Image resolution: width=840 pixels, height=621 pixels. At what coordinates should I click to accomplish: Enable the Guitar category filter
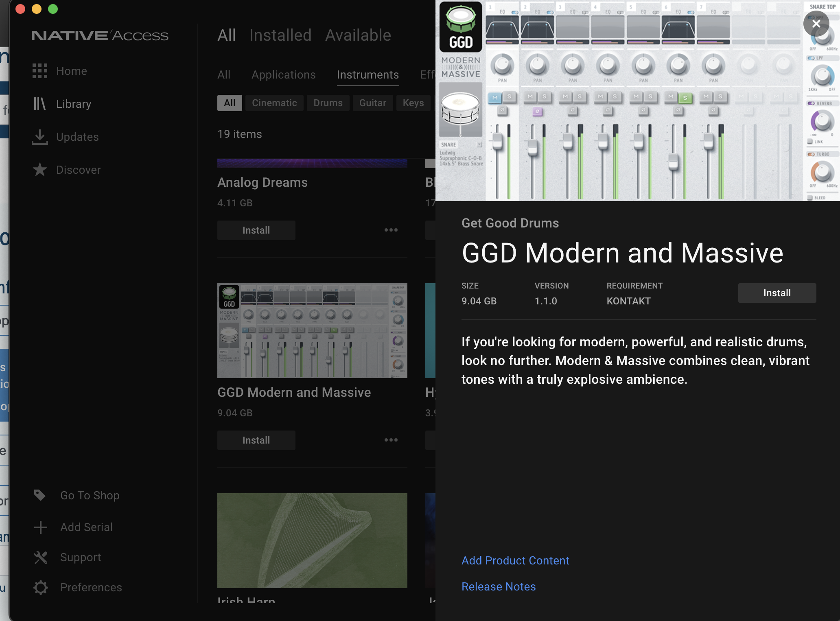(372, 103)
